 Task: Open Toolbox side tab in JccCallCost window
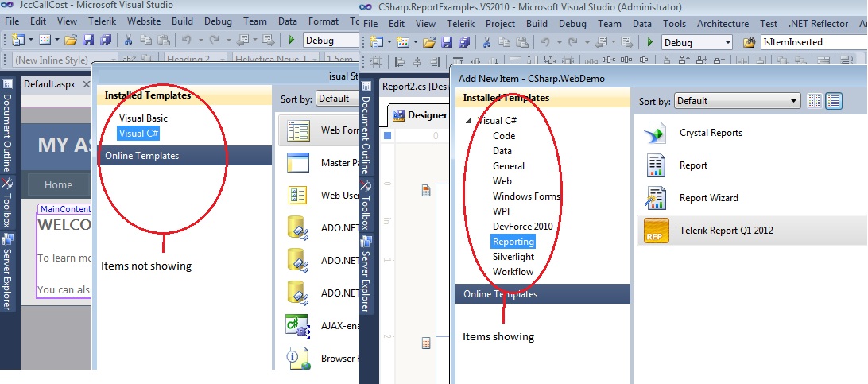point(8,203)
